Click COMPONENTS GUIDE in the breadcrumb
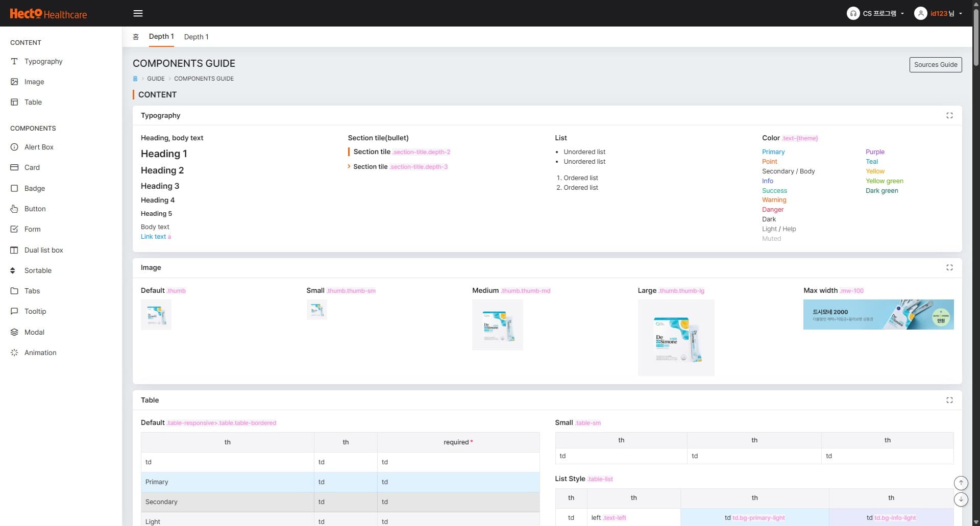The image size is (980, 526). coord(204,79)
